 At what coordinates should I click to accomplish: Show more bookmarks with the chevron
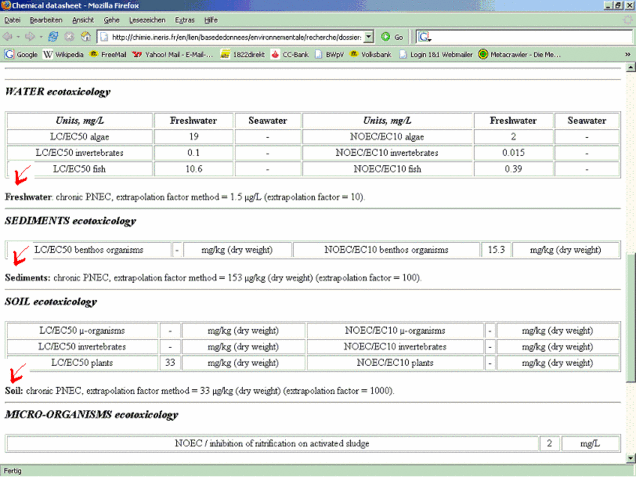pos(627,54)
